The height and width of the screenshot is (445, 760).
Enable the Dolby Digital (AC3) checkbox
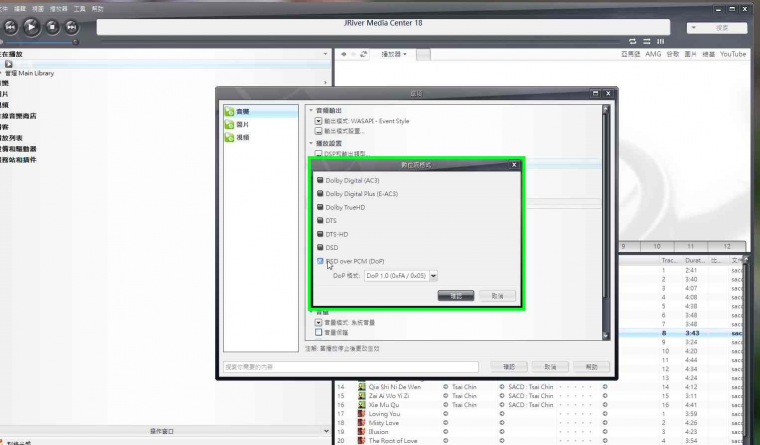tap(320, 180)
